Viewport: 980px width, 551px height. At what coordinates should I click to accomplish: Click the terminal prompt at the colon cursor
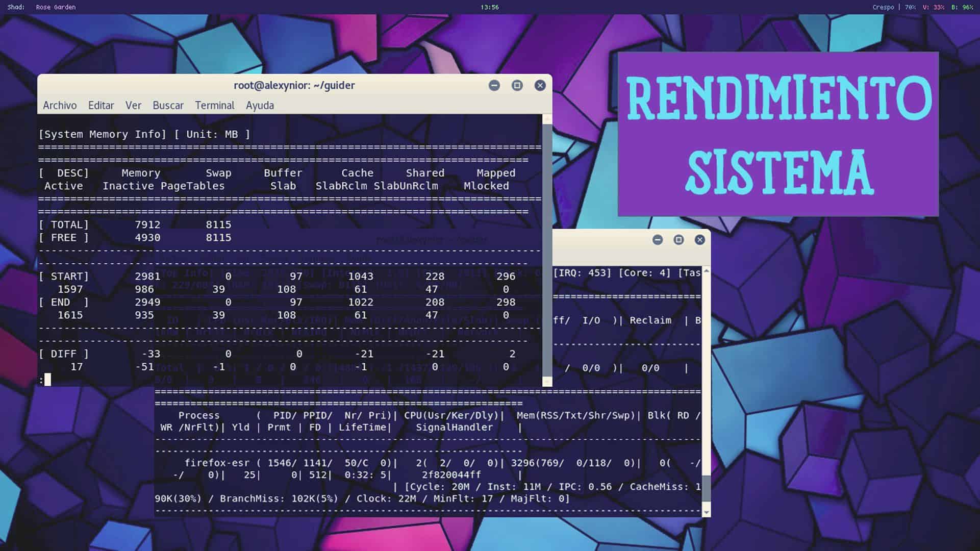click(47, 380)
